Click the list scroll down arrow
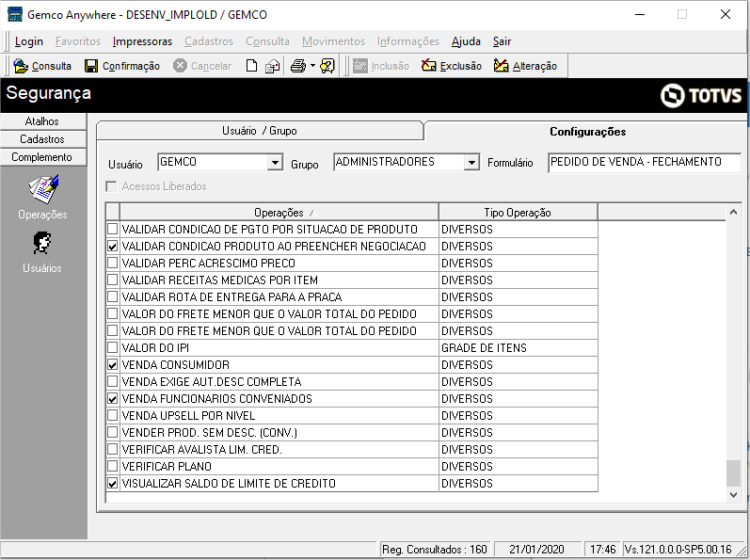The width and height of the screenshot is (750, 560). click(x=733, y=495)
